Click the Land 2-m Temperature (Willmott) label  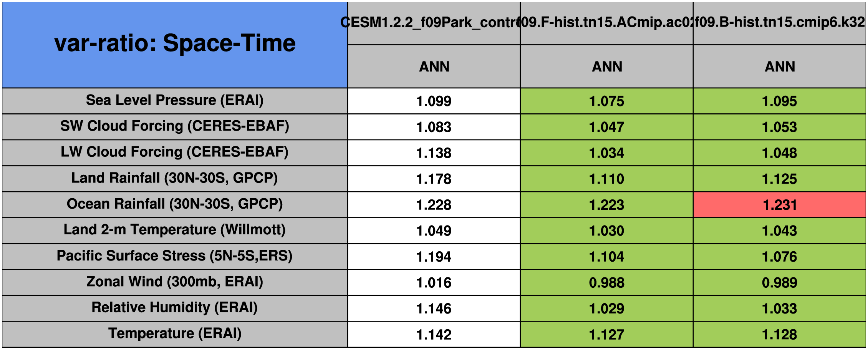click(x=175, y=230)
